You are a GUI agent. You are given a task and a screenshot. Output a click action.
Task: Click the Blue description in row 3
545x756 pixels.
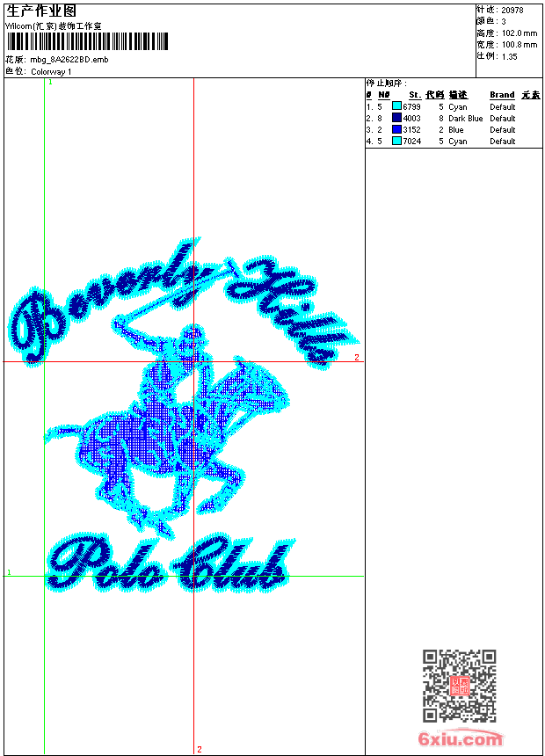pyautogui.click(x=455, y=130)
